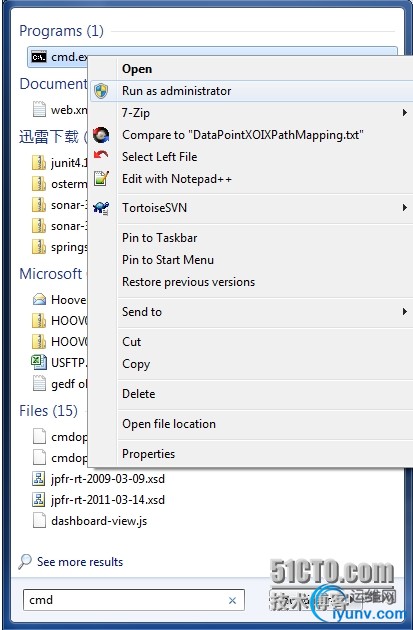Click the web.xml document icon
The width and height of the screenshot is (413, 630).
(39, 109)
